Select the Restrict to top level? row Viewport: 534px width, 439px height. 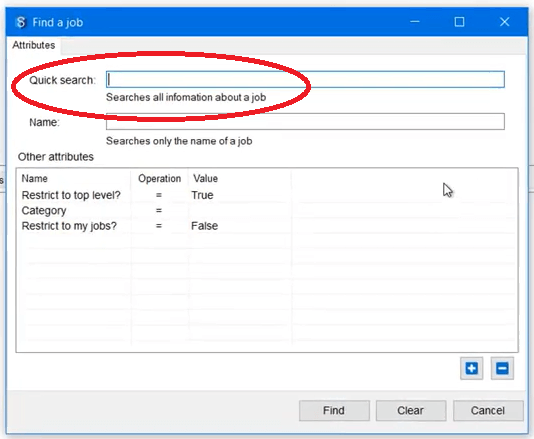(267, 195)
